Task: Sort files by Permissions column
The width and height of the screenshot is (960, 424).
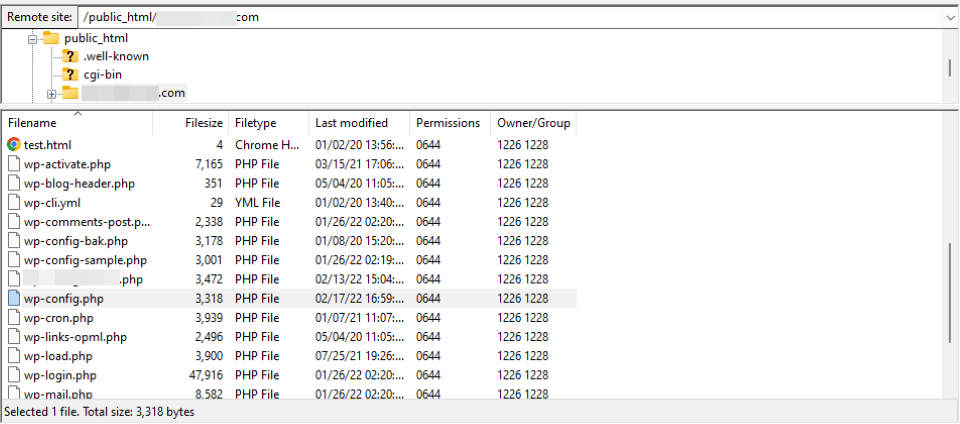Action: pos(451,123)
